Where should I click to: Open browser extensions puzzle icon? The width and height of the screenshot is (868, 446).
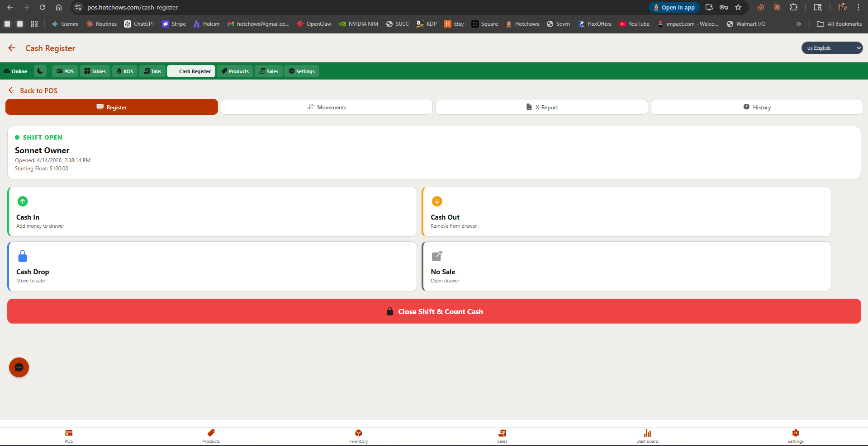click(793, 7)
